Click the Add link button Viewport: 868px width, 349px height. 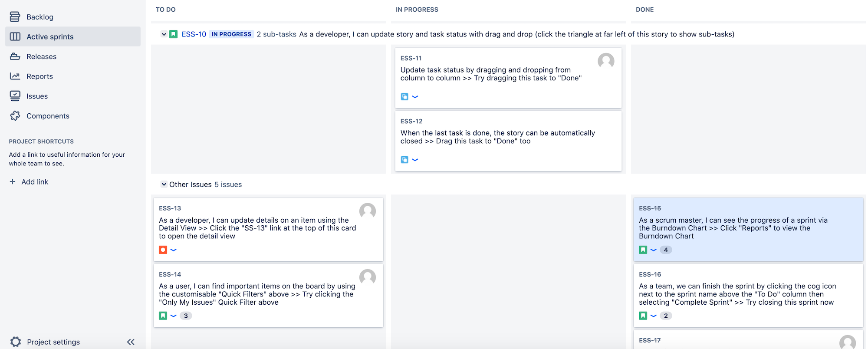click(x=29, y=181)
